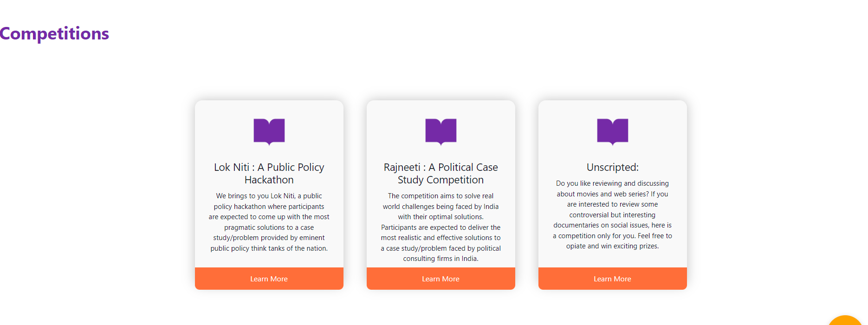Click the Unscripted: title text
The image size is (868, 325).
(612, 168)
